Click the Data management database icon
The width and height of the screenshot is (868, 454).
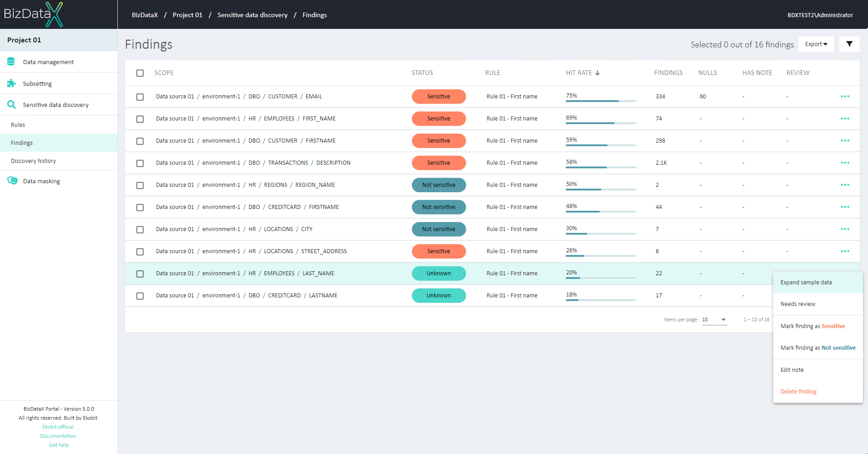pos(11,61)
